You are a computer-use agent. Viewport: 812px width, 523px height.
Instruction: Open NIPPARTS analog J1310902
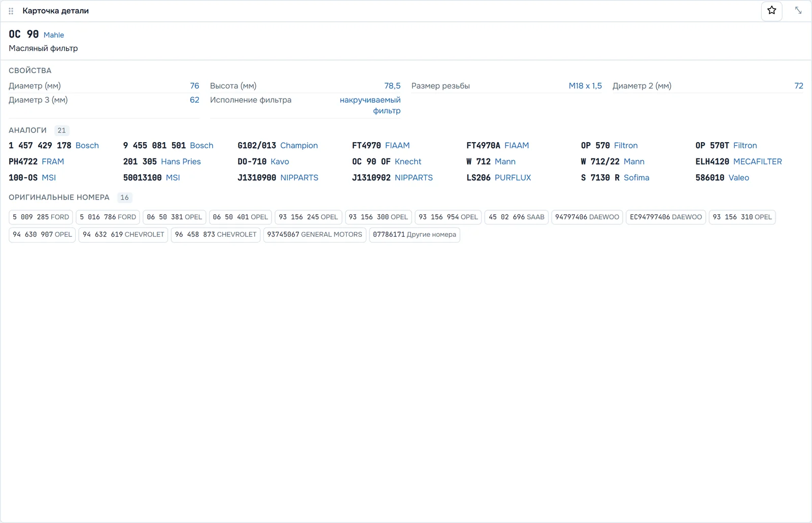point(392,178)
